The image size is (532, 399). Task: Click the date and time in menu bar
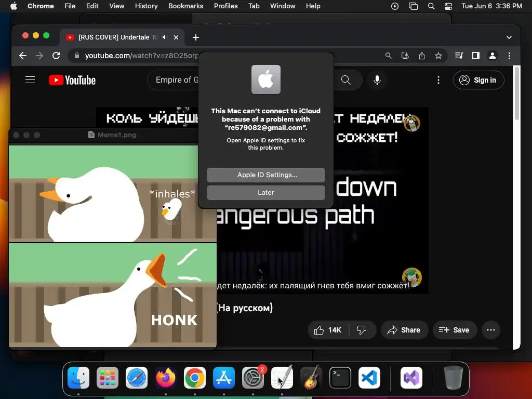pos(491,6)
